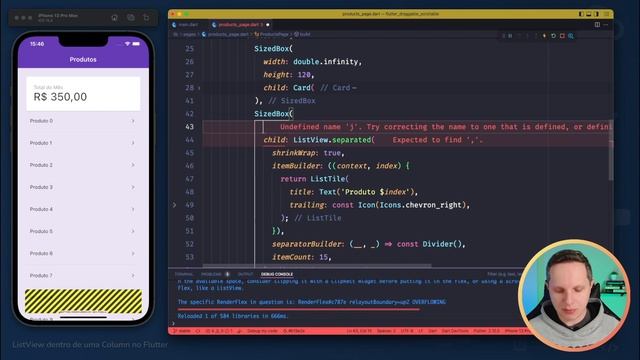This screenshot has width=640, height=360.
Task: Open the DEBUG CONSOLE panel tab
Action: [277, 274]
